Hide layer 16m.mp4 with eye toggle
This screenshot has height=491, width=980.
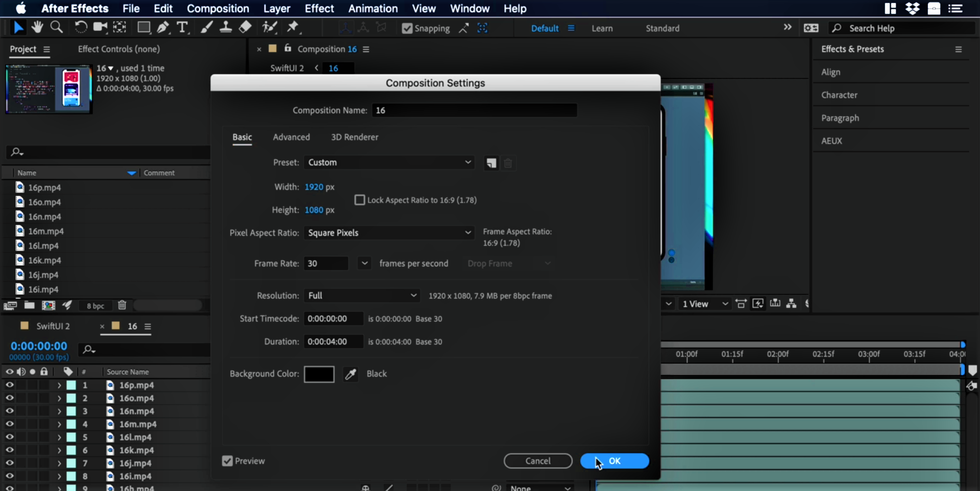point(9,424)
